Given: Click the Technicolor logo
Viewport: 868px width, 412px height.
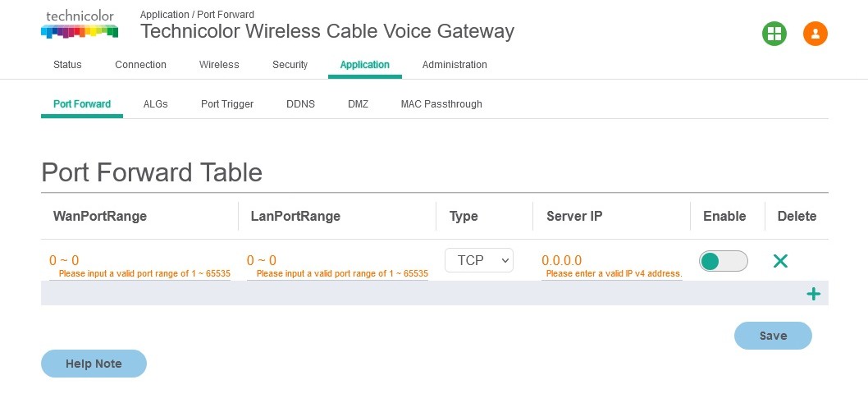Looking at the screenshot, I should (x=80, y=25).
